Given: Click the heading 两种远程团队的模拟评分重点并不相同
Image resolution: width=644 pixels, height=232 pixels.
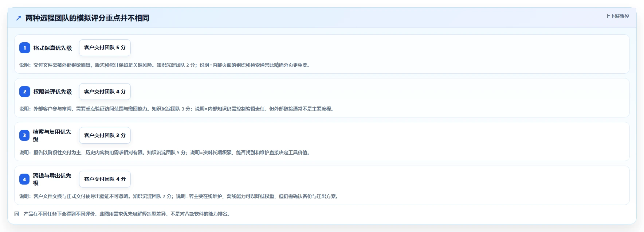Looking at the screenshot, I should (87, 18).
